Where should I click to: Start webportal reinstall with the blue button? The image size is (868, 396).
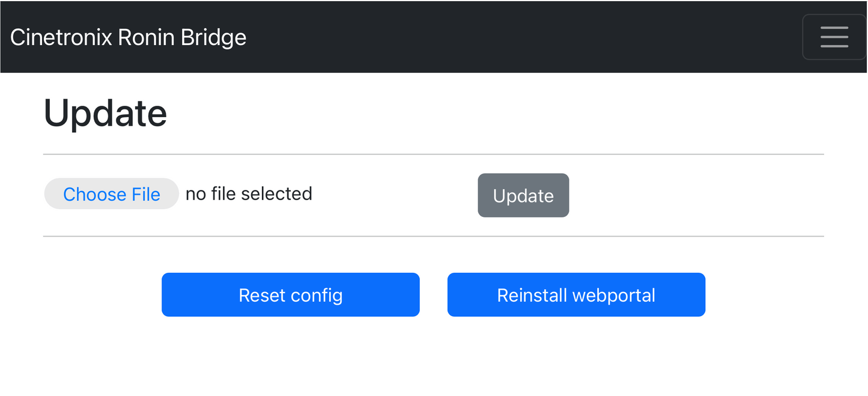(576, 295)
